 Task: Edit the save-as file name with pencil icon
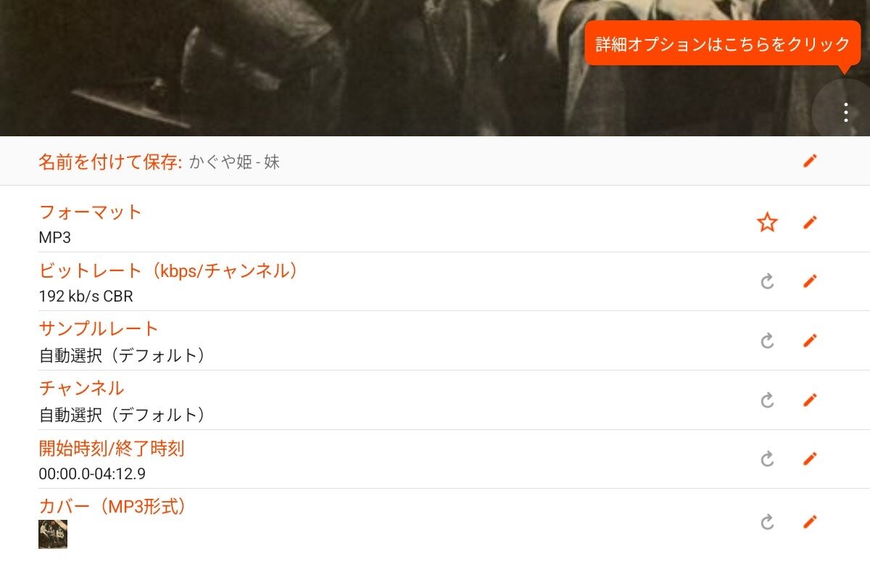coord(810,161)
